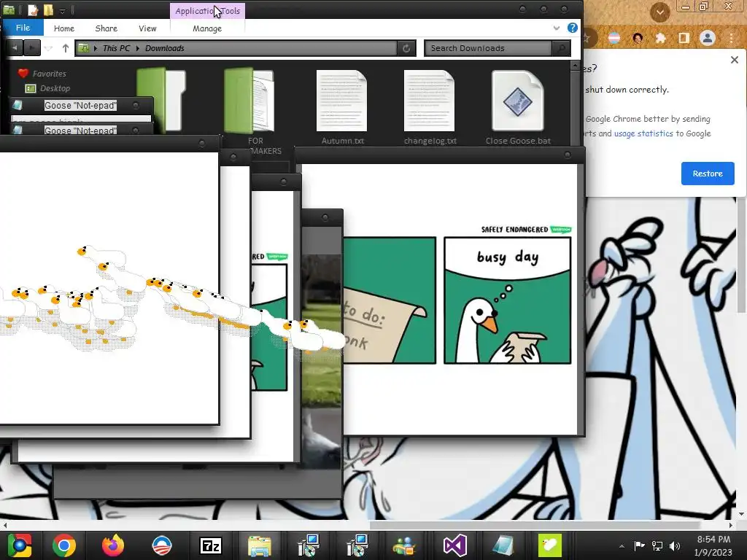Open File Explorer from the taskbar

pyautogui.click(x=259, y=545)
